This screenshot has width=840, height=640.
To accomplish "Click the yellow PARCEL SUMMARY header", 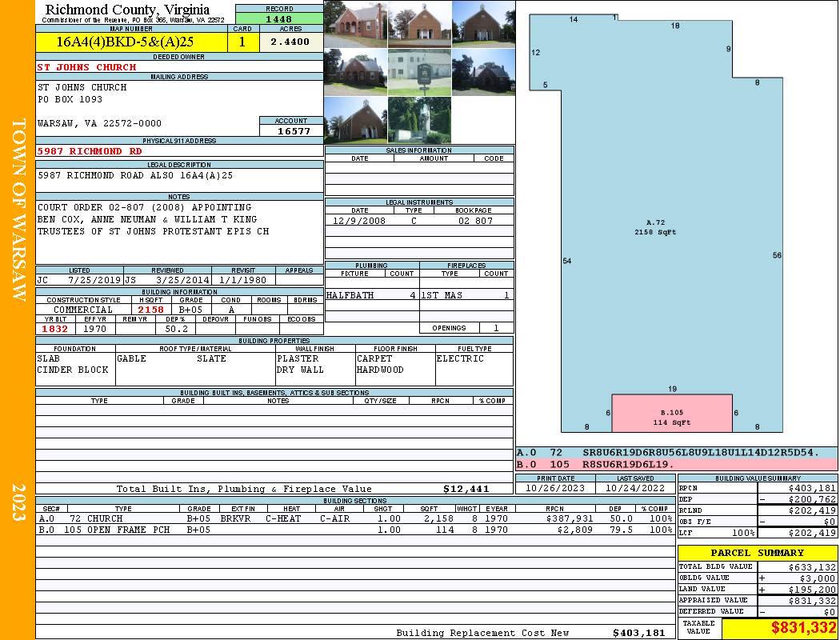I will (x=757, y=553).
